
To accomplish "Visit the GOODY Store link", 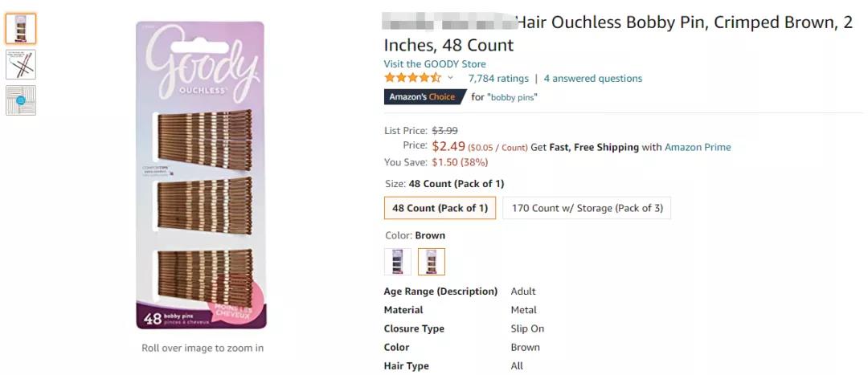I will coord(435,64).
